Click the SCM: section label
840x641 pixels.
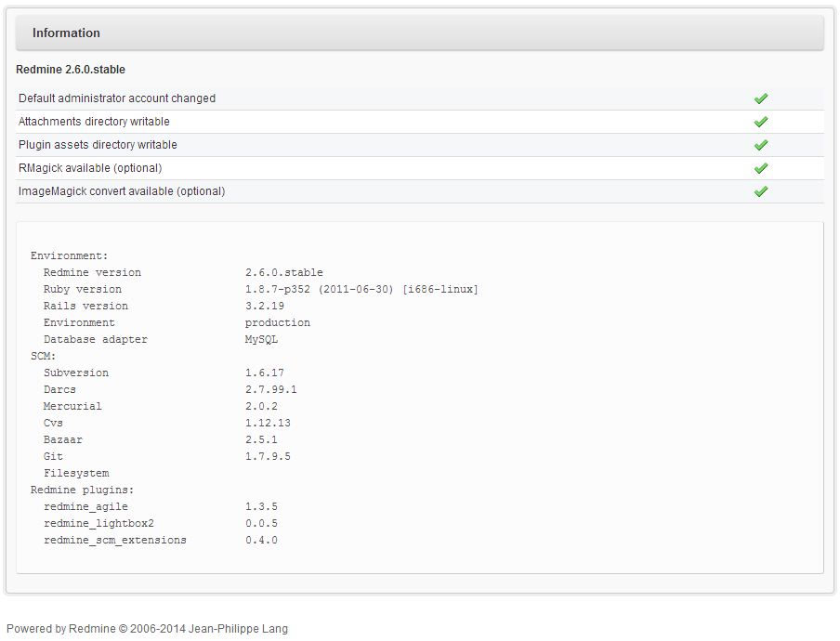43,356
